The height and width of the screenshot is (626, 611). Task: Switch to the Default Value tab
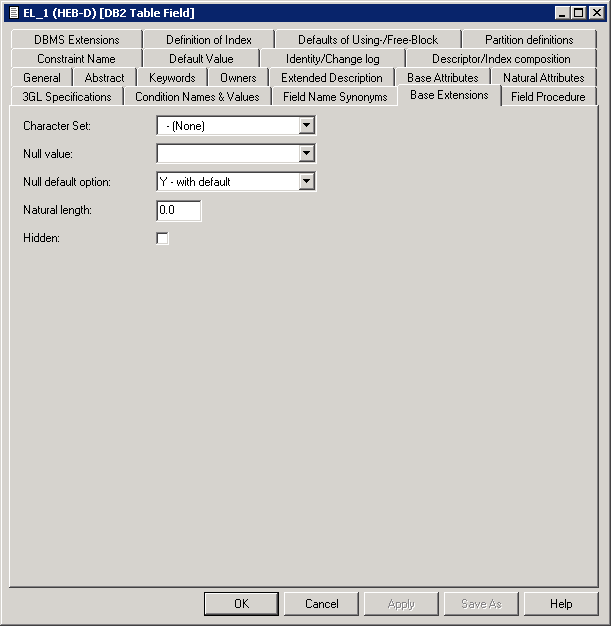click(201, 59)
